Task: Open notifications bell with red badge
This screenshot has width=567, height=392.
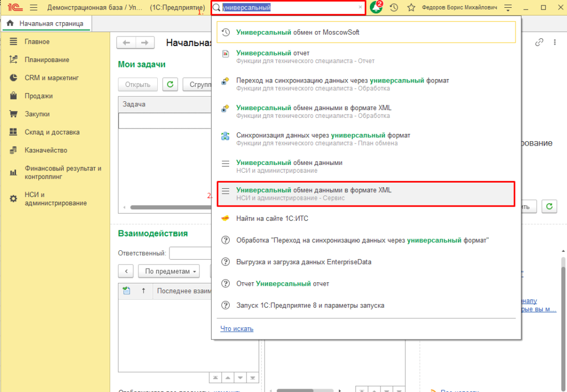Action: 376,7
